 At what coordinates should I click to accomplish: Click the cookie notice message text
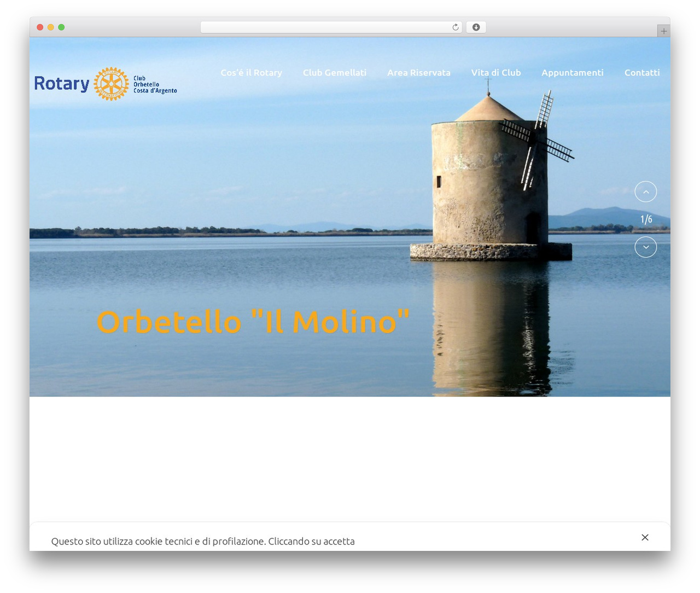203,541
